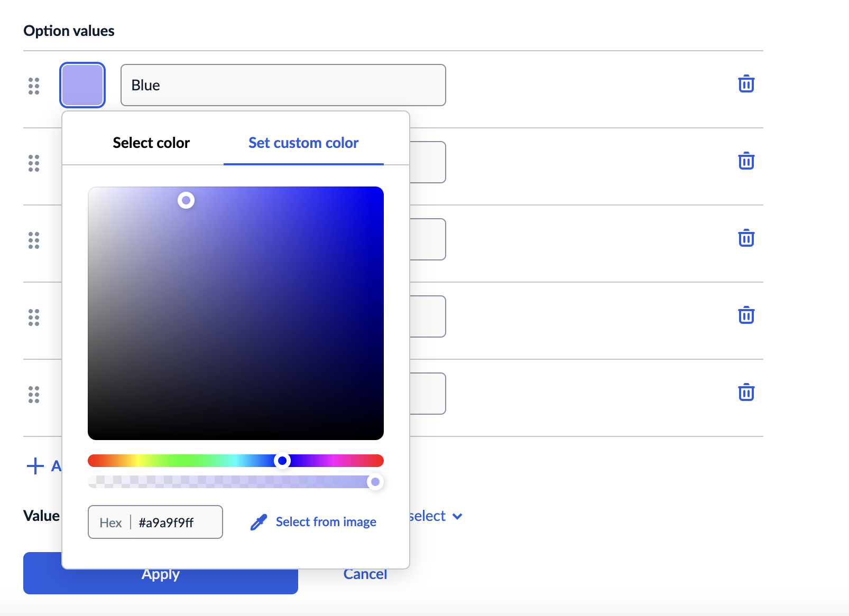Viewport: 849px width, 616px height.
Task: Delete the Blue option value row
Action: pyautogui.click(x=746, y=84)
